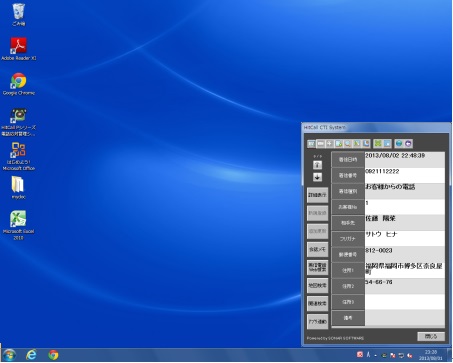Image resolution: width=453 pixels, height=363 pixels.
Task: Click the Show desktop strip at taskbar end
Action: coord(450,355)
